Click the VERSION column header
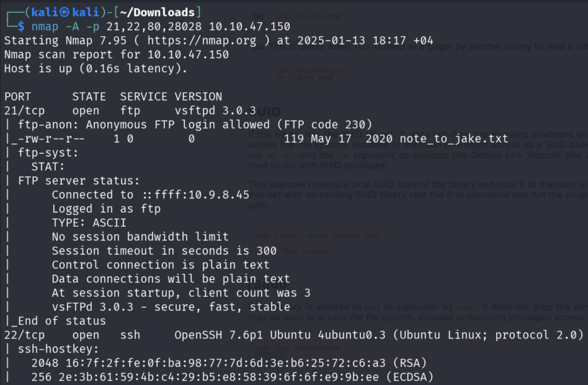 tap(198, 96)
